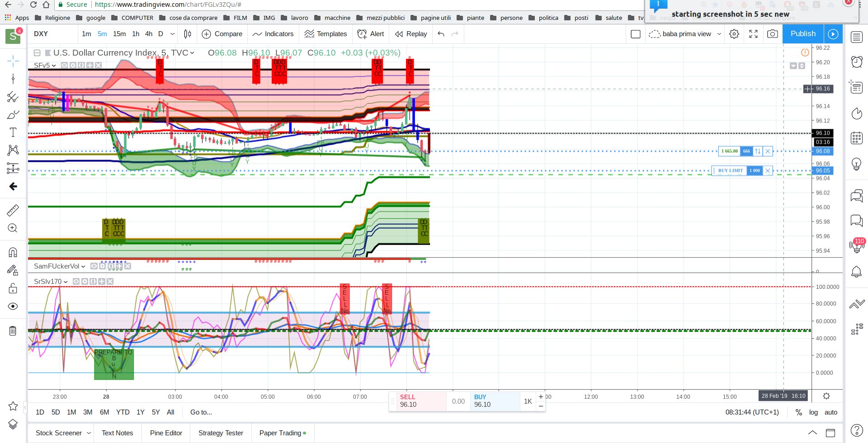Open the patterns drawing tool
Image resolution: width=868 pixels, height=443 pixels.
coord(13,150)
